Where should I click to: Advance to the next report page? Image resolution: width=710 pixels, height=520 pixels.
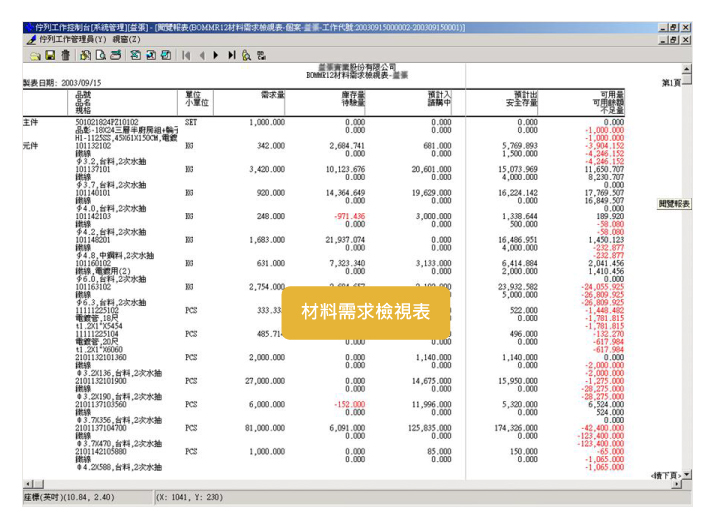215,57
